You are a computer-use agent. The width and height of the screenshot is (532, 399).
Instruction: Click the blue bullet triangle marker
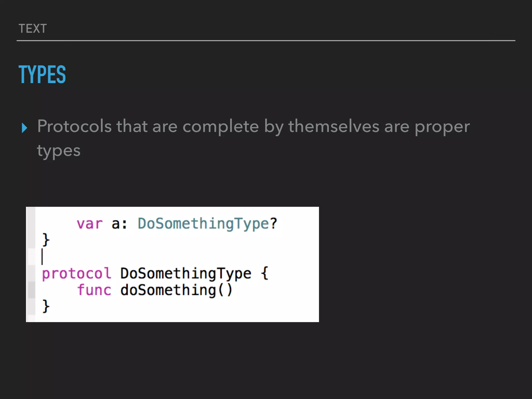pyautogui.click(x=24, y=128)
